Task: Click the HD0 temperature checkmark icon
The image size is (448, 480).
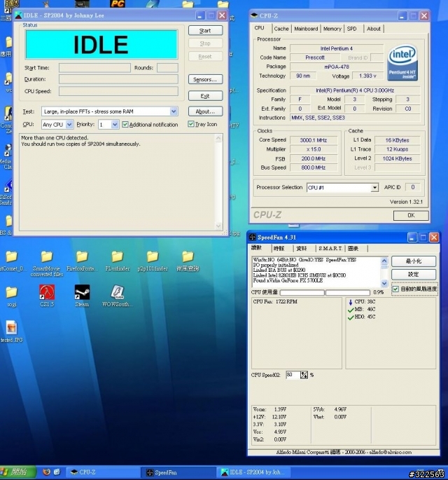Action: pos(351,317)
